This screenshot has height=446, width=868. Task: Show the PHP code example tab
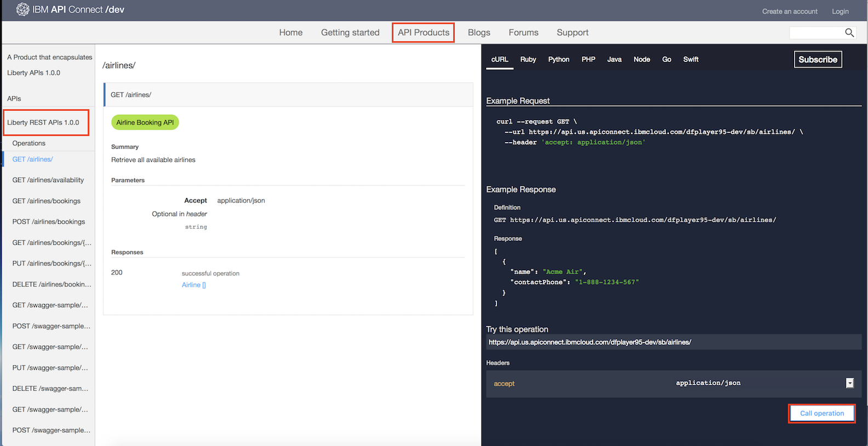coord(589,59)
